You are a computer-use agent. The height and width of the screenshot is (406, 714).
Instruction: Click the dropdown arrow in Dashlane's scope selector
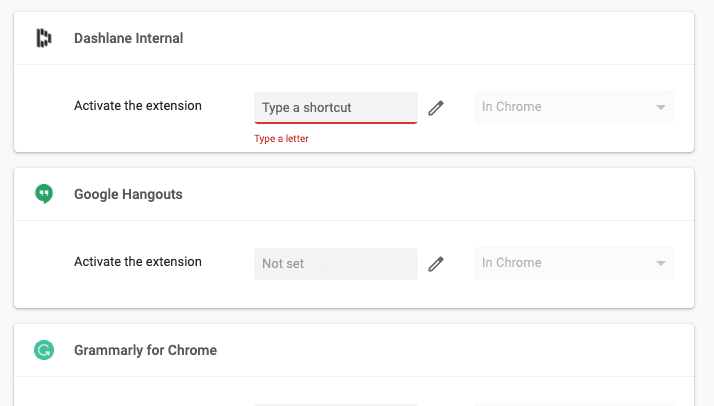(660, 108)
